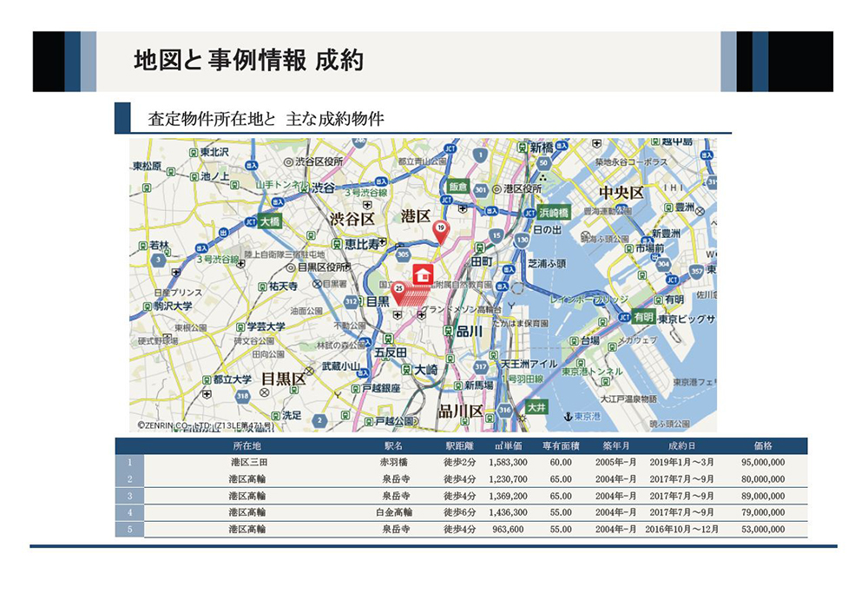Click the route 318 road shield
Screen dimensions: 868x613
(242, 396)
